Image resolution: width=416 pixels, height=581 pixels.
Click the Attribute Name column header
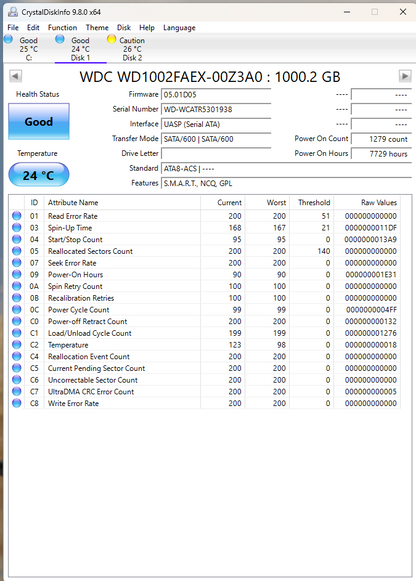coord(122,203)
